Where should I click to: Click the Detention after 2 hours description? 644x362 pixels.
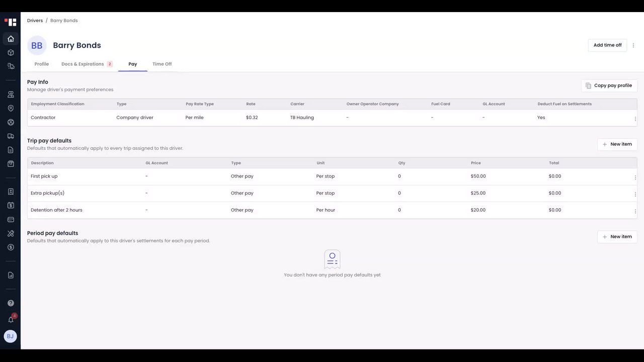(x=56, y=210)
